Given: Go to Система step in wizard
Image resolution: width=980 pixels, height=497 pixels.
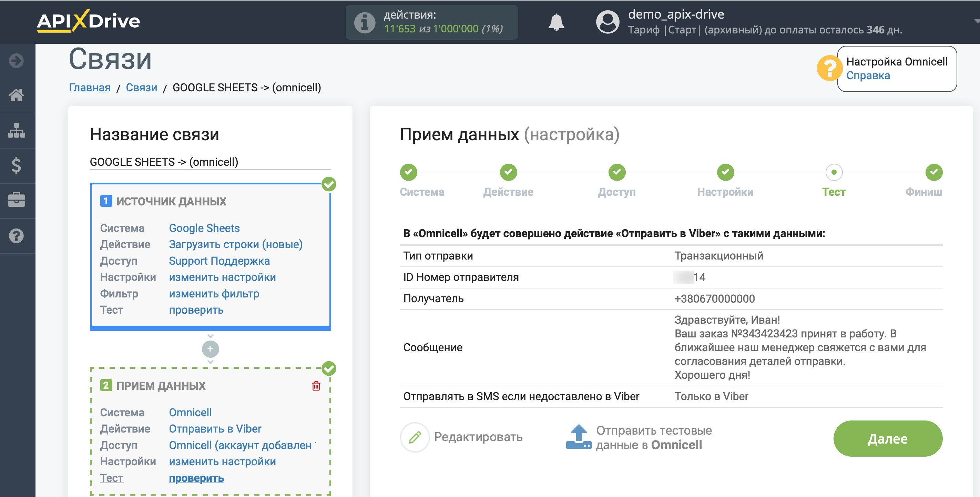Looking at the screenshot, I should [x=409, y=172].
